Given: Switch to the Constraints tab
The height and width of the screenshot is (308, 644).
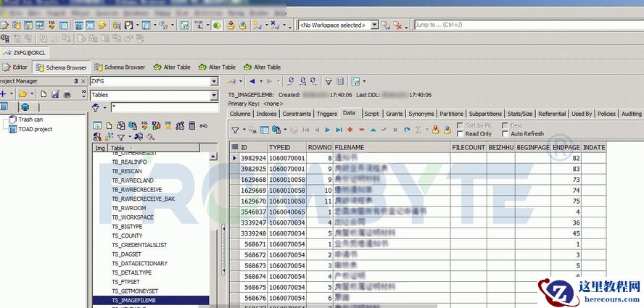Looking at the screenshot, I should (x=297, y=114).
